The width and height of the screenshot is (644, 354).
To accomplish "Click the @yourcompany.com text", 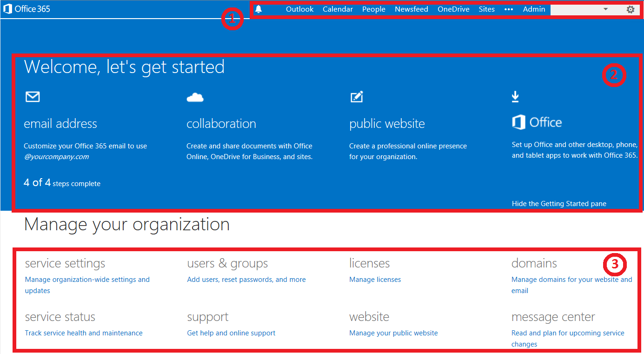I will coord(56,157).
